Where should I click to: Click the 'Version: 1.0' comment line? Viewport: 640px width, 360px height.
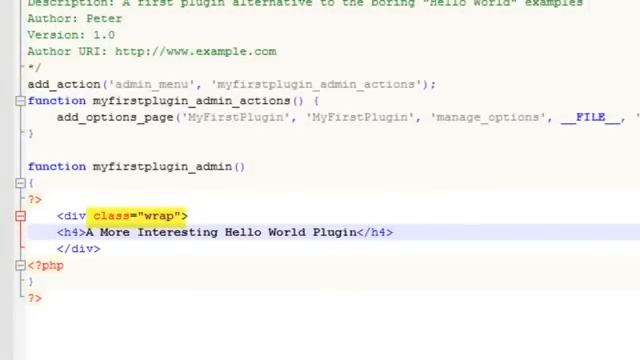[x=71, y=35]
